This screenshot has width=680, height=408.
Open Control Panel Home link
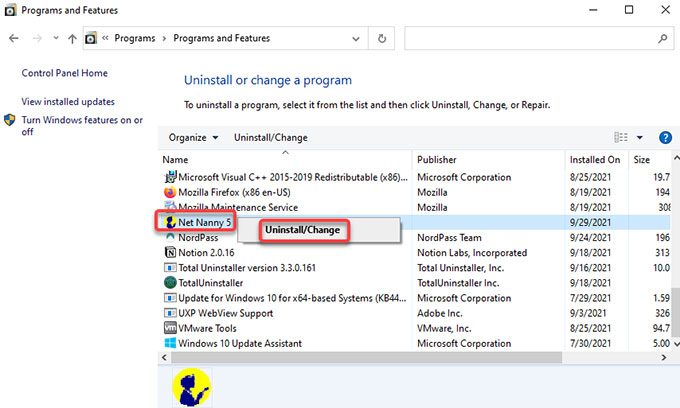[x=65, y=73]
